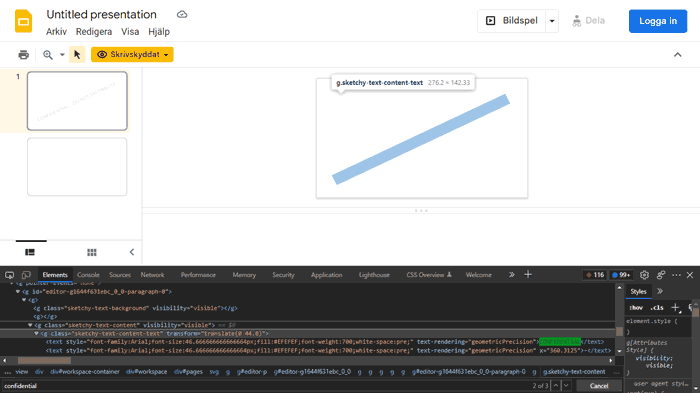
Task: Print the presentation with printer icon
Action: click(x=23, y=54)
